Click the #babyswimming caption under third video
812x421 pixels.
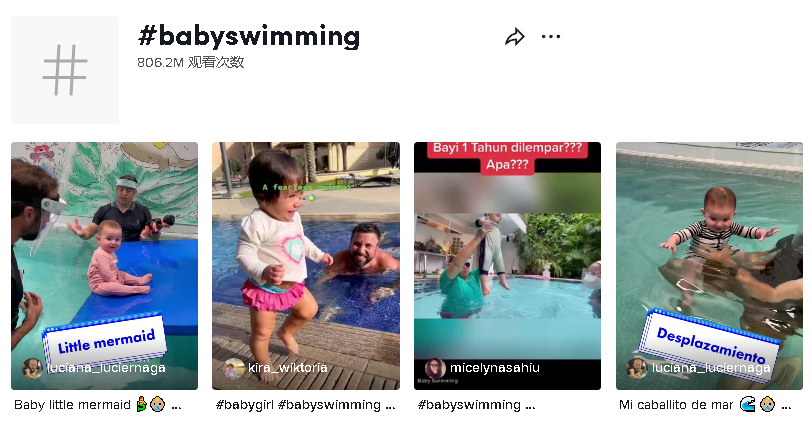[469, 405]
